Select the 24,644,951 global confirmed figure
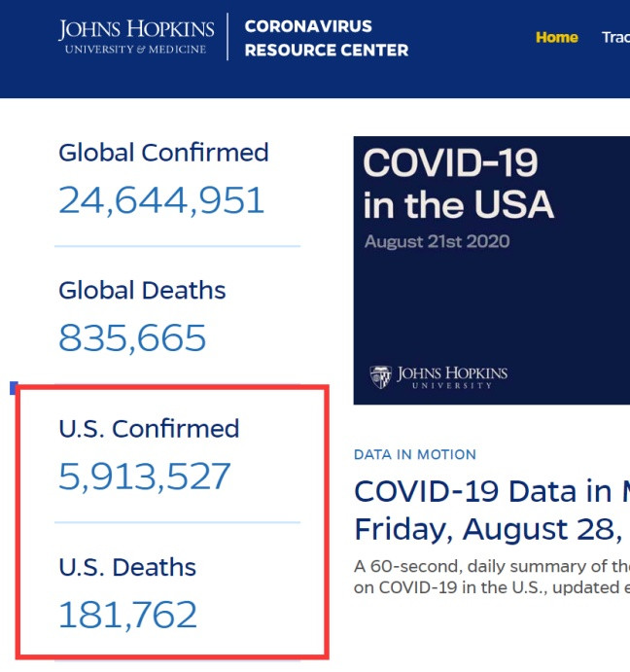This screenshot has width=630, height=672. pos(161,200)
